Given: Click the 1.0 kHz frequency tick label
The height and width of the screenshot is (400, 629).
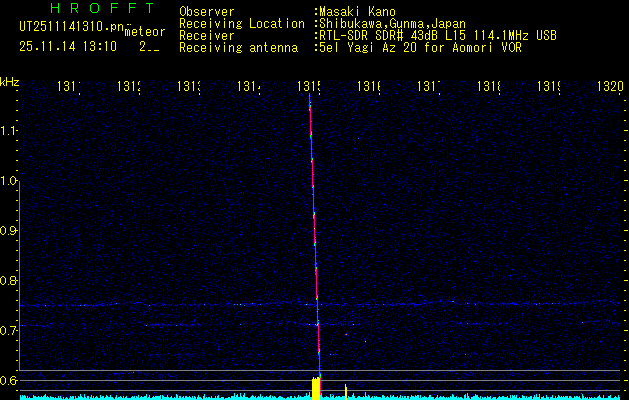Looking at the screenshot, I should click(10, 181).
